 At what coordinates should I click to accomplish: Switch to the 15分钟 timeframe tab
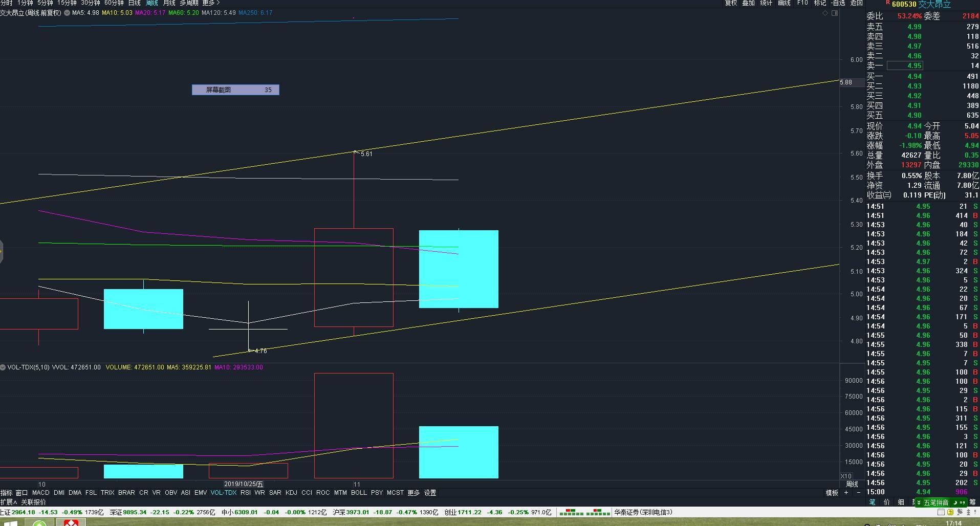(67, 3)
